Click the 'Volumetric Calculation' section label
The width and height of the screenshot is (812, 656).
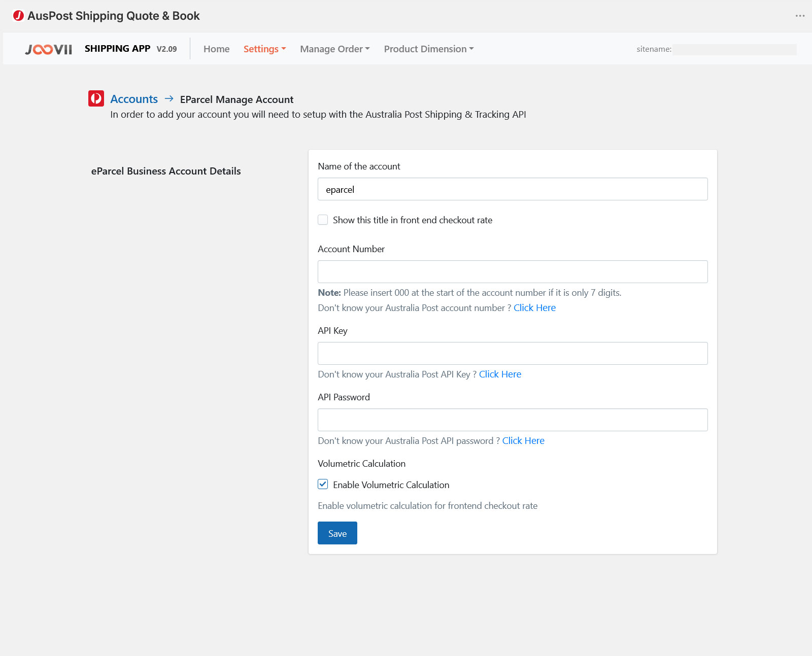tap(361, 464)
